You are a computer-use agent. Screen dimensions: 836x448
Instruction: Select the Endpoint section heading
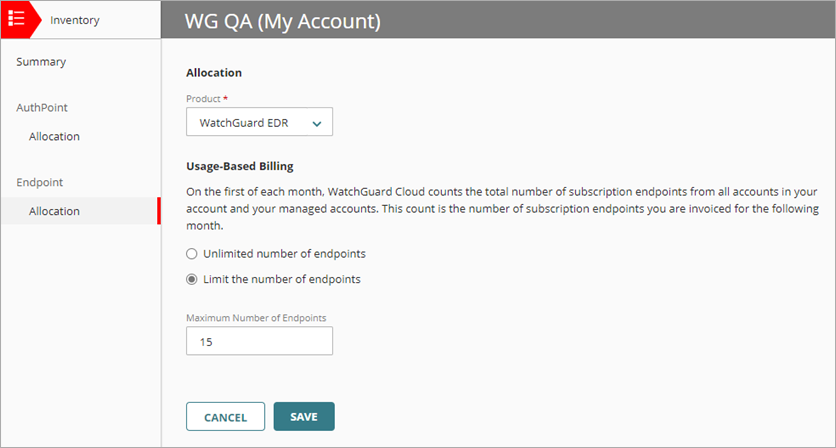click(x=40, y=182)
